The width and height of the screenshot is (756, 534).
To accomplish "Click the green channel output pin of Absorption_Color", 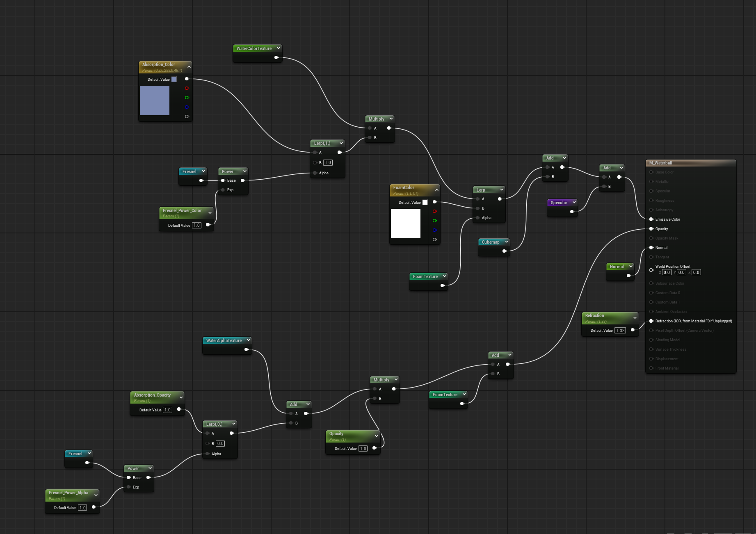I will (187, 98).
